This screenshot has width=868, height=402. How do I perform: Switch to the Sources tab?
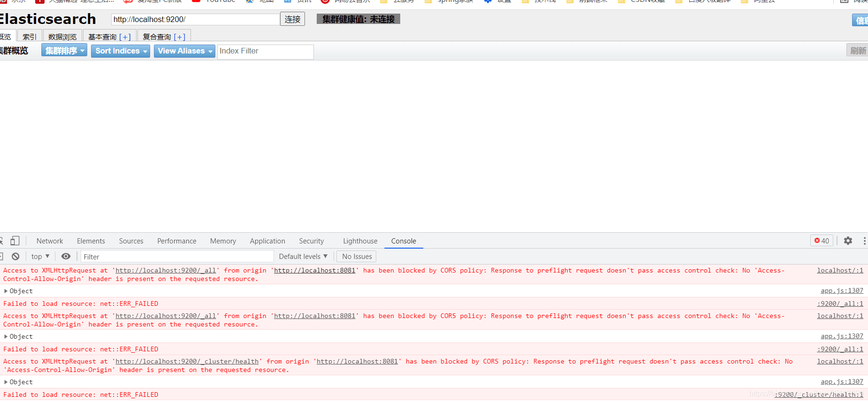pos(131,241)
